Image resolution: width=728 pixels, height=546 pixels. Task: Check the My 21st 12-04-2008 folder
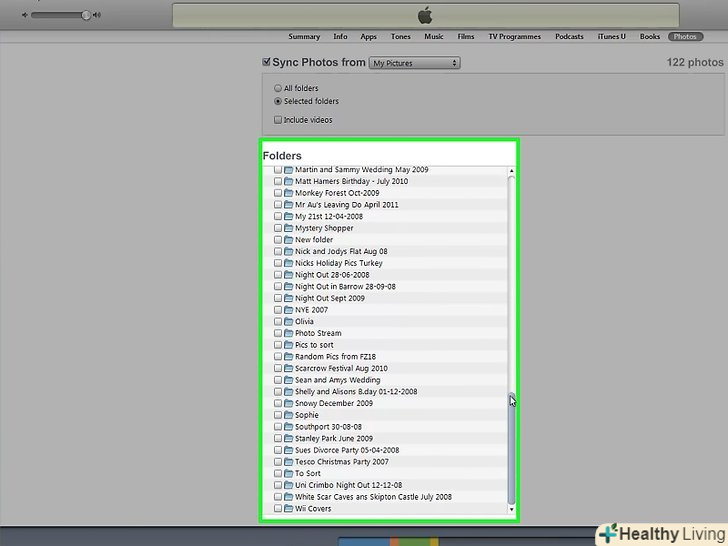click(x=278, y=216)
